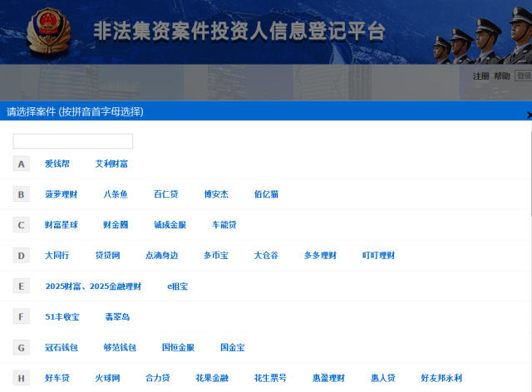Choose the 菠萝理财 case
The image size is (532, 392).
coord(62,194)
